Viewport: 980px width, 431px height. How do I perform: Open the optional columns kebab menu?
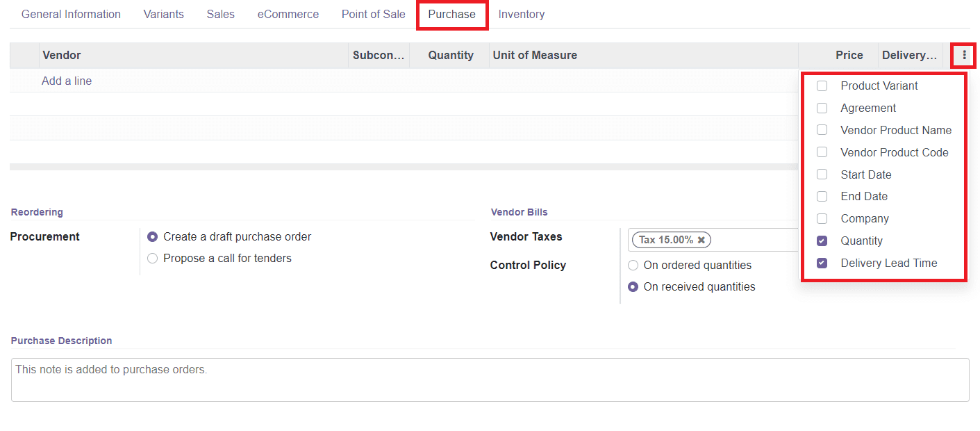(x=963, y=55)
